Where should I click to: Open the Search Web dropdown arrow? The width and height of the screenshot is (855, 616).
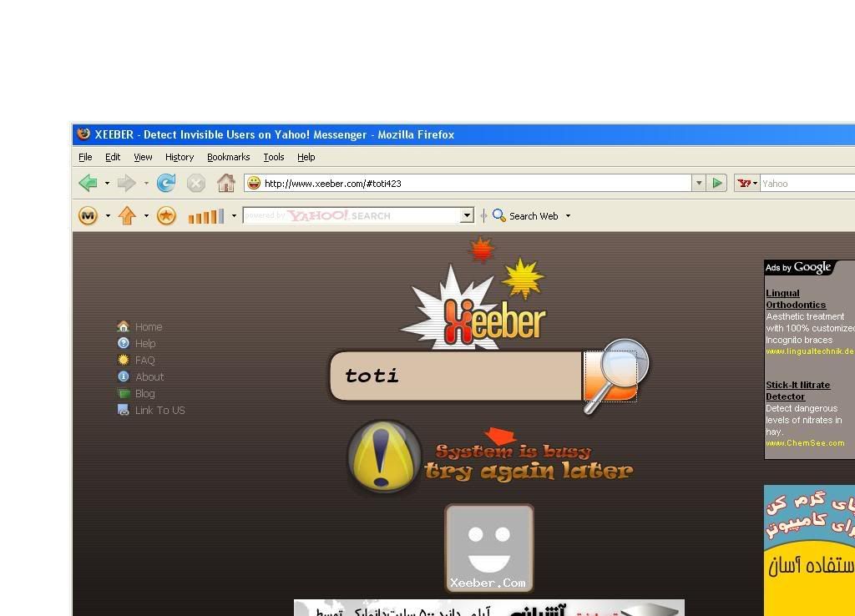pyautogui.click(x=568, y=216)
